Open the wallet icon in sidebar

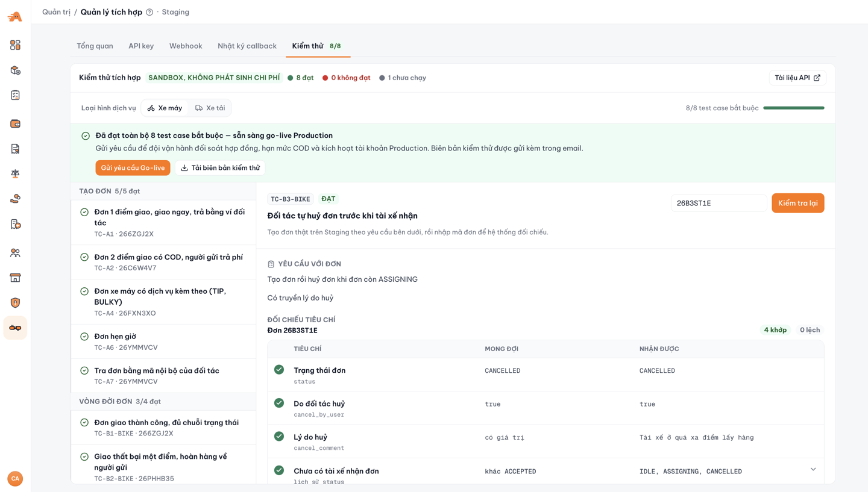click(x=15, y=123)
